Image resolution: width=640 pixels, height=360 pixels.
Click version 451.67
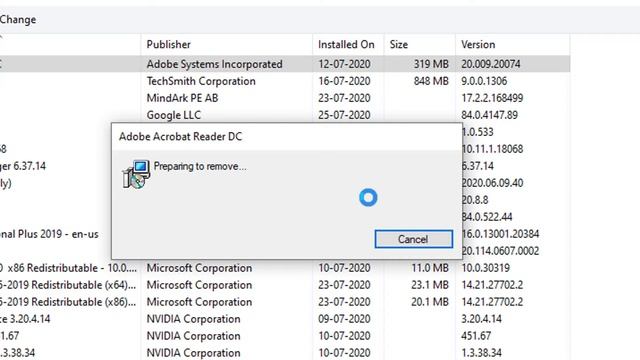pos(476,336)
